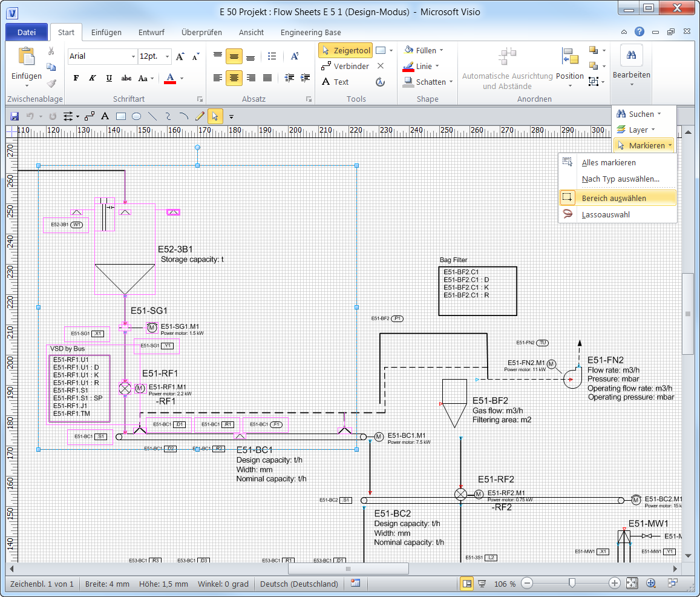The width and height of the screenshot is (700, 597).
Task: Switch to the Engineering Base tab
Action: tap(311, 32)
